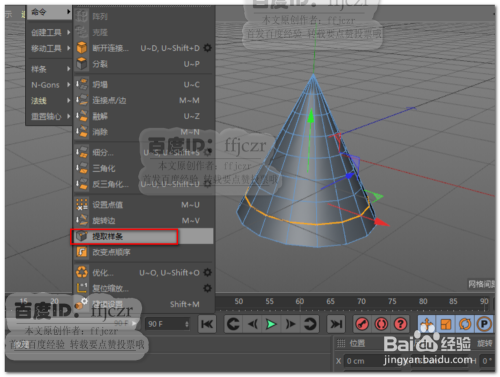Screen dimensions: 500x377
Task: Open keyframe selection question-mark button
Action: pos(400,324)
